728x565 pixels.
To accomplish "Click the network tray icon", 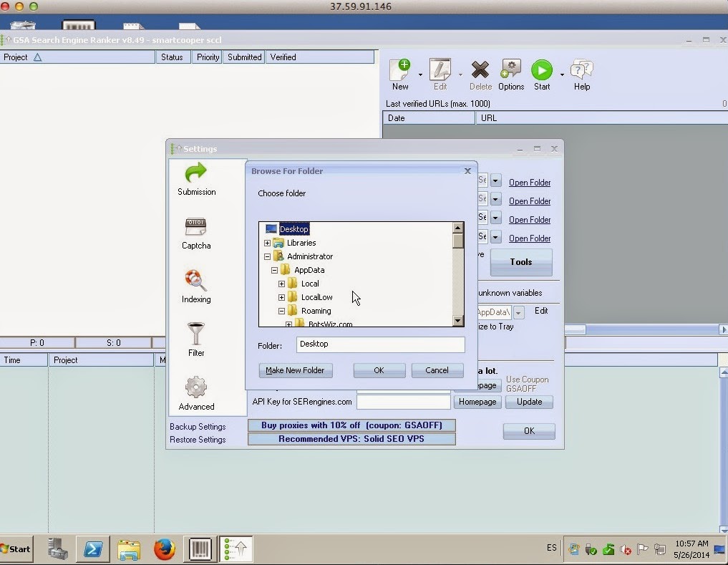I will [x=660, y=549].
